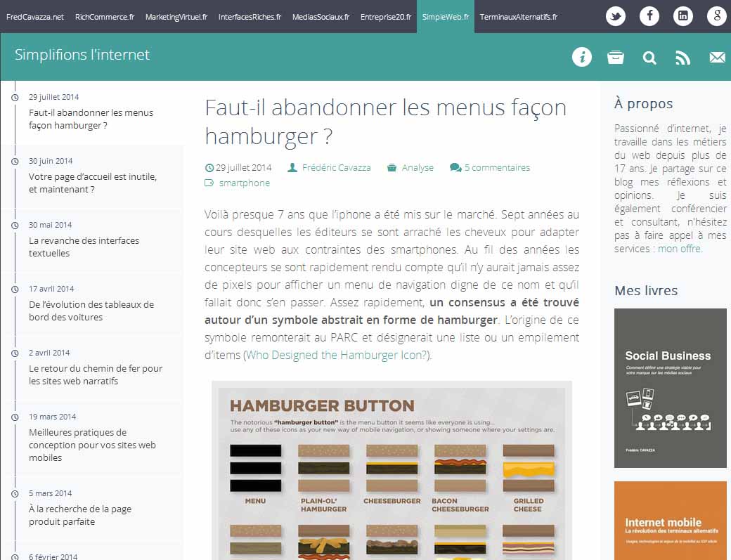Subscribe via the RSS feed icon
Image resolution: width=731 pixels, height=560 pixels.
click(x=683, y=57)
